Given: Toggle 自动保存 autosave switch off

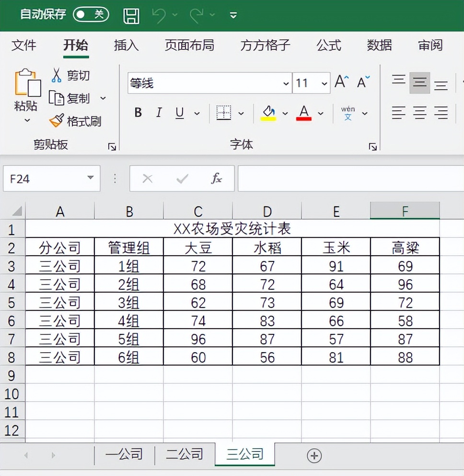Looking at the screenshot, I should pos(91,15).
